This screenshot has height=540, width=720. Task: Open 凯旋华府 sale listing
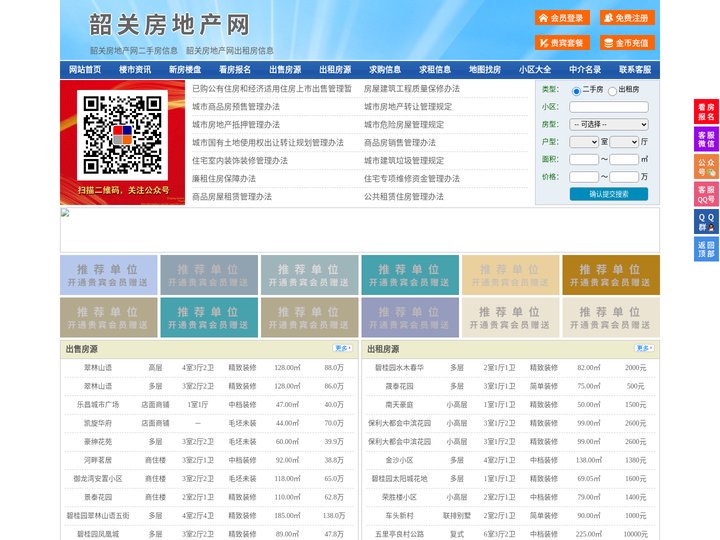click(98, 423)
